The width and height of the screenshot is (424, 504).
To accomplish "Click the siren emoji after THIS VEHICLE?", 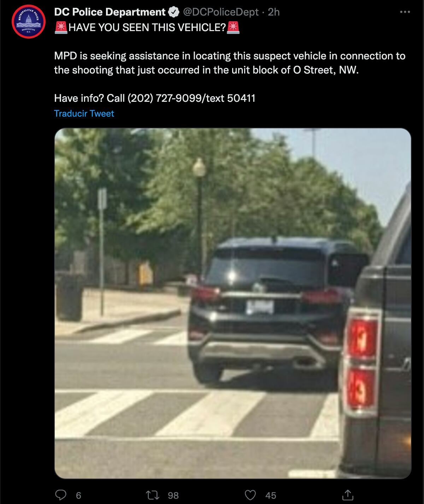I will click(x=233, y=28).
